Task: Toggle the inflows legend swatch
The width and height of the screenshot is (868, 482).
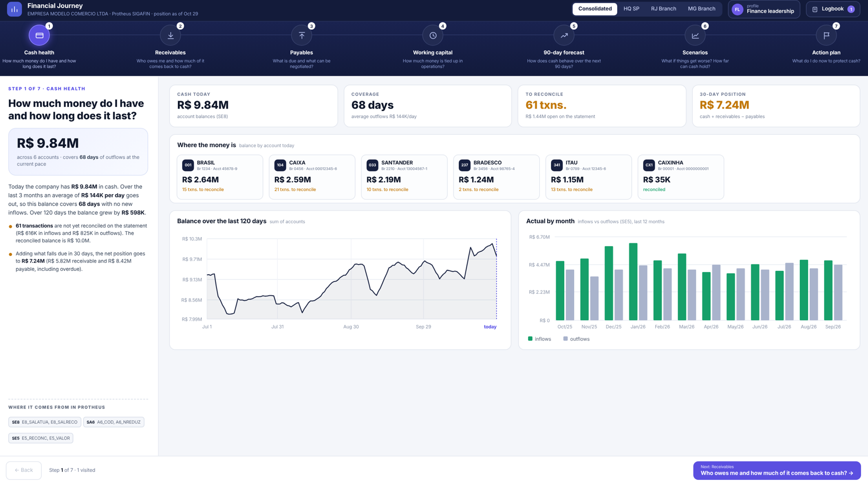Action: (x=530, y=339)
